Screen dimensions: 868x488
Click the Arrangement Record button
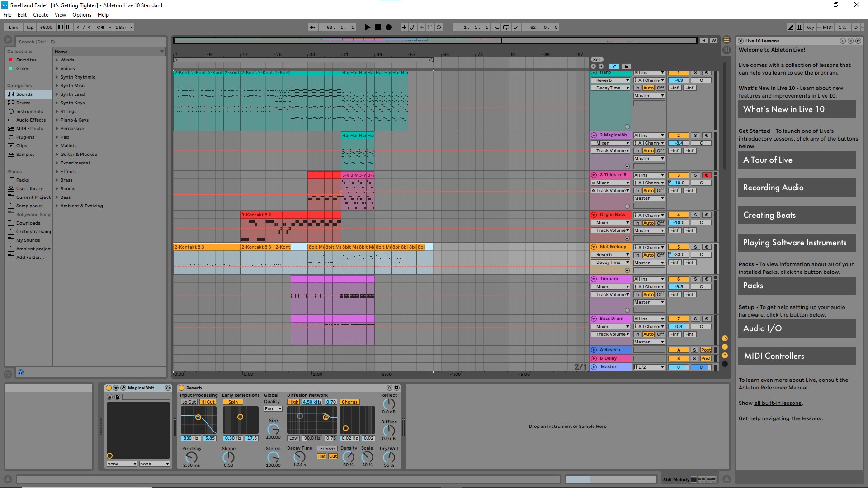click(x=388, y=27)
